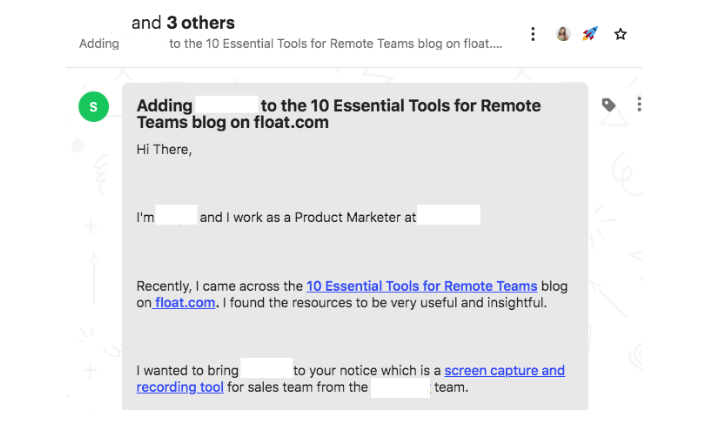Click the 'for sales team from the' text
The image size is (712, 434).
298,388
